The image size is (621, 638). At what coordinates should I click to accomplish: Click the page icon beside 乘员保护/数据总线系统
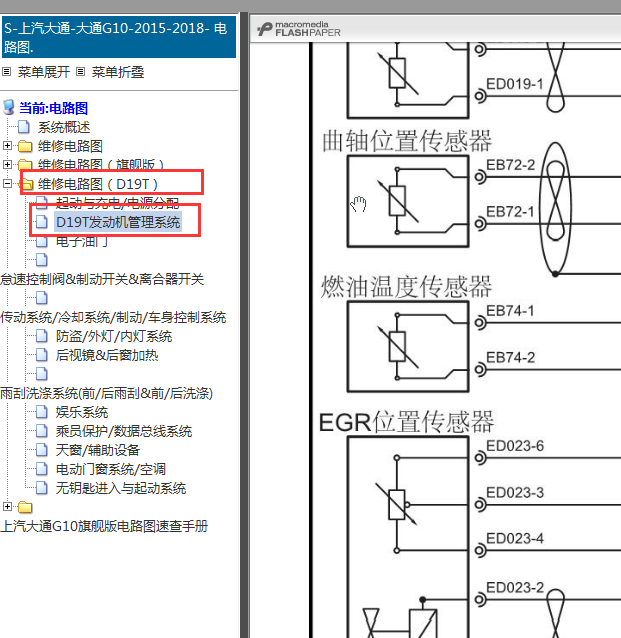tap(42, 431)
